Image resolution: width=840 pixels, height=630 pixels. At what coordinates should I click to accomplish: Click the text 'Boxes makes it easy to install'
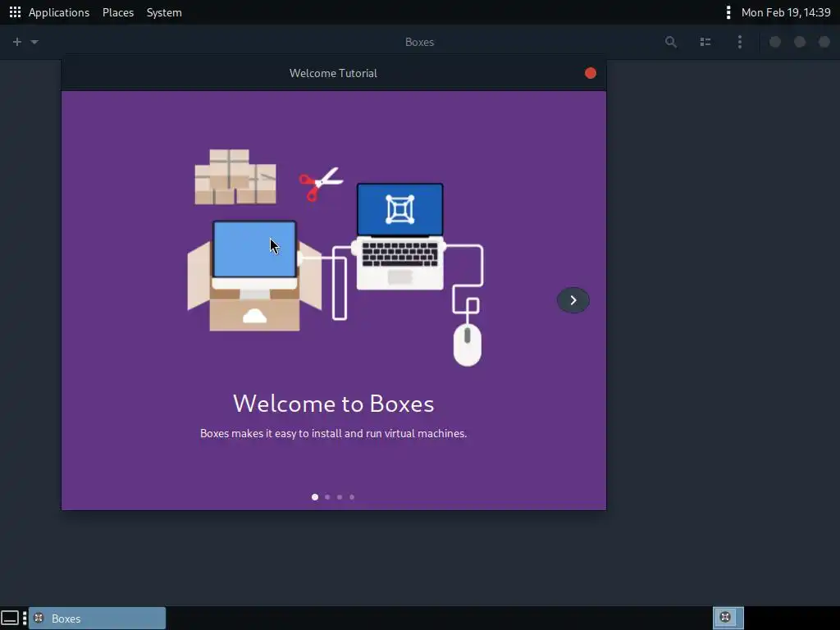point(271,433)
